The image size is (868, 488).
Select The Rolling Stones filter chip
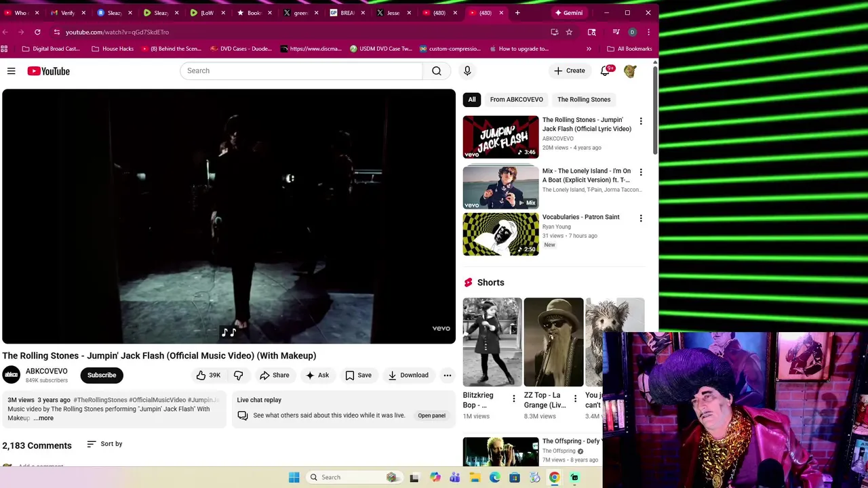(x=584, y=100)
